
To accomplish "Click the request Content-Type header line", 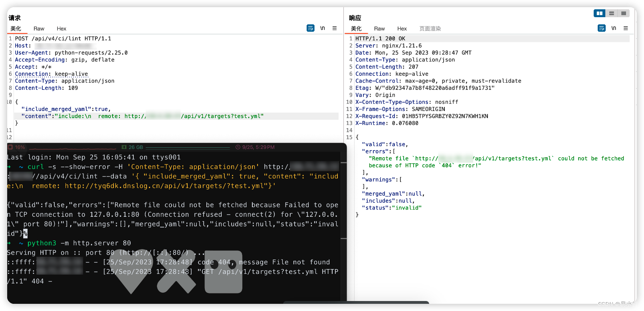I will pos(65,81).
